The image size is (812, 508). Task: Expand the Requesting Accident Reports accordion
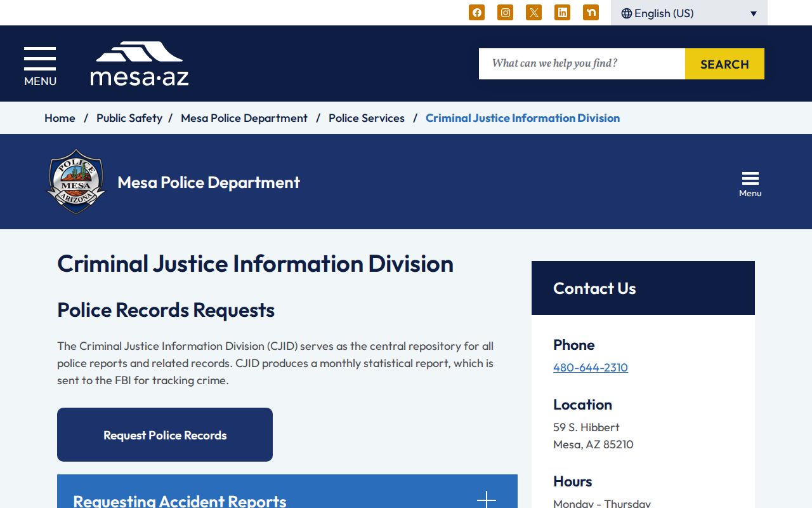click(287, 491)
